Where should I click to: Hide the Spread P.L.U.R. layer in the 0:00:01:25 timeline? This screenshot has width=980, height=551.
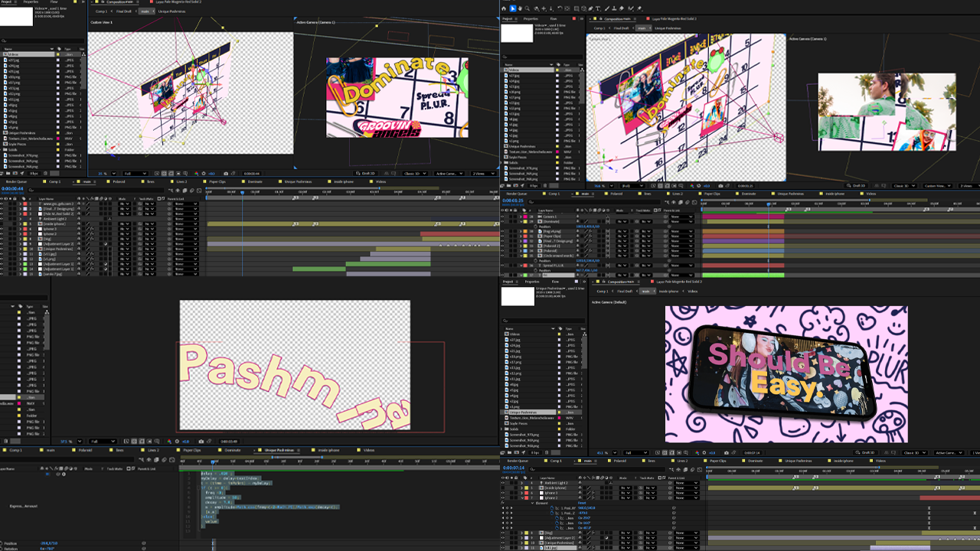(503, 265)
